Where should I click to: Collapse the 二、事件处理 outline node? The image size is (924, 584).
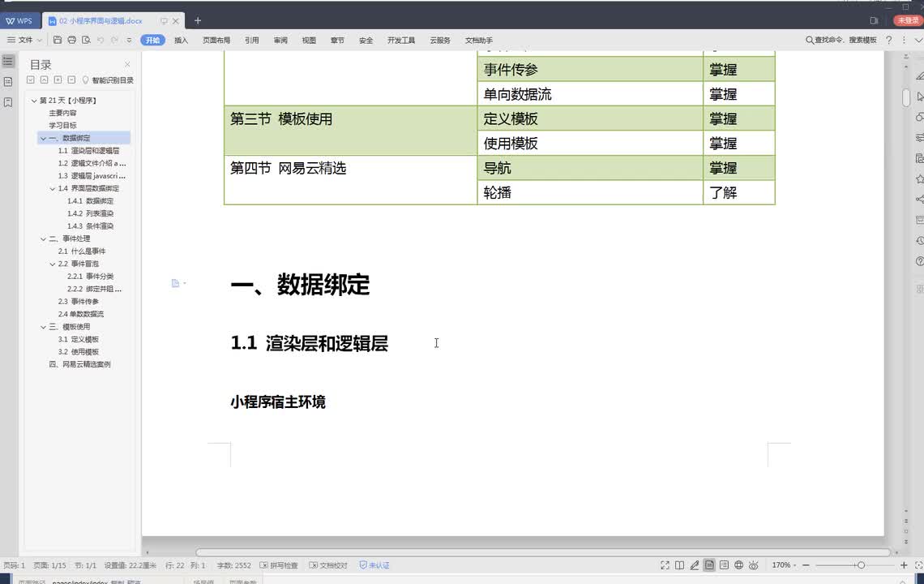43,239
